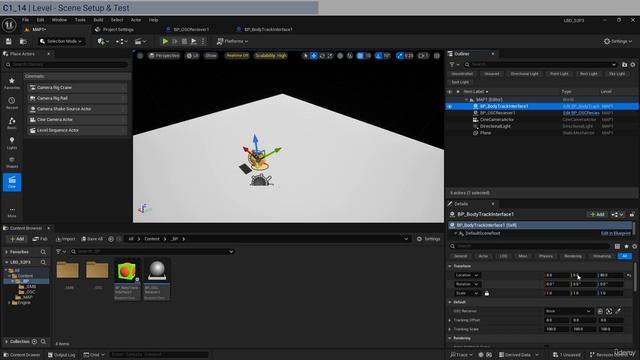Open the play options three-dot menu

click(203, 41)
